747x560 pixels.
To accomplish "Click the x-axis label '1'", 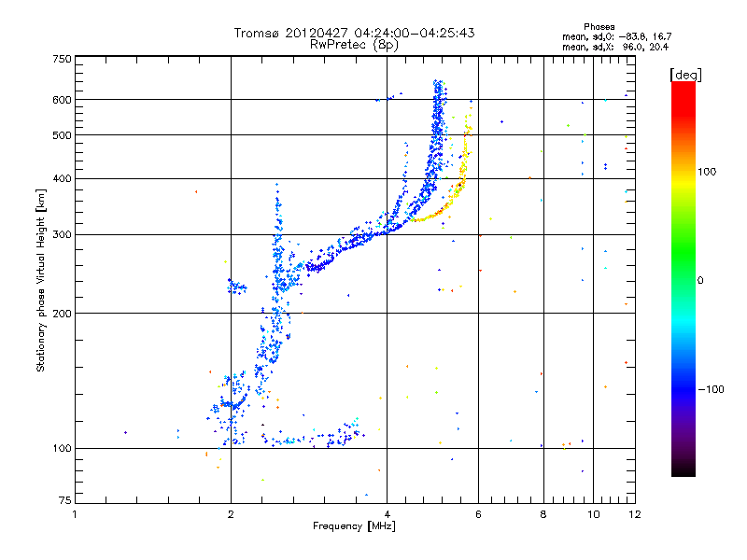I will pos(75,514).
